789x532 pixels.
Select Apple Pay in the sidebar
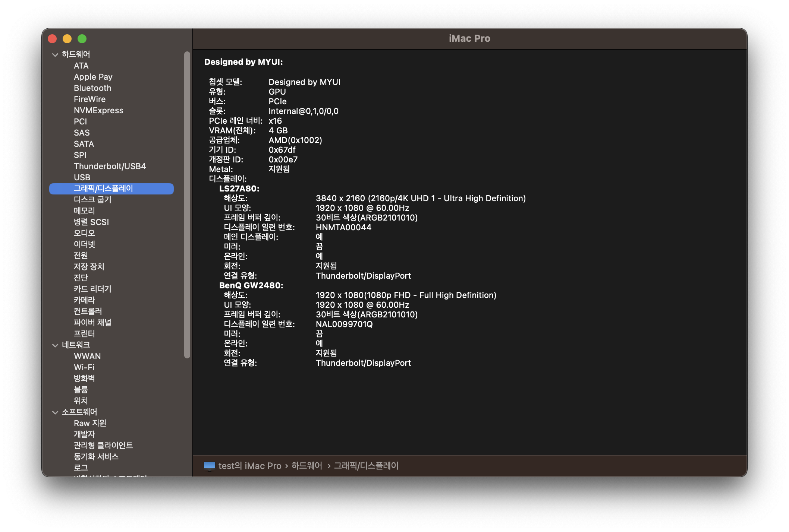pos(93,77)
